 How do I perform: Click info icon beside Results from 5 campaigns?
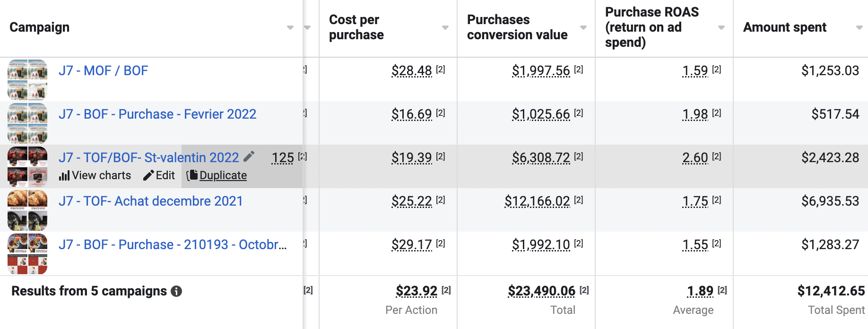[176, 291]
